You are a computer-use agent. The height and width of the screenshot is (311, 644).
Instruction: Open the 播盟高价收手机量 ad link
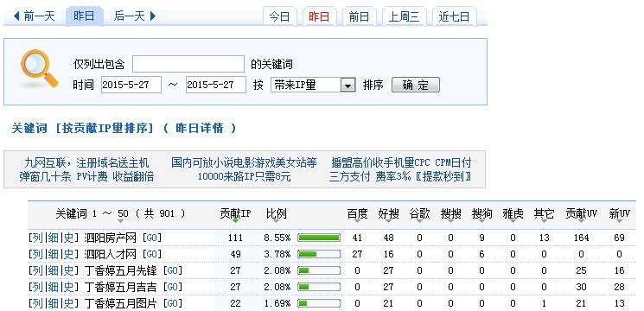(401, 163)
